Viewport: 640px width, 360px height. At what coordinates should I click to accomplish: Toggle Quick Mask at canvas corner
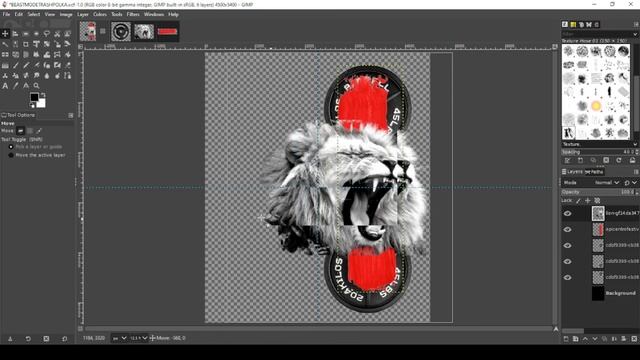[x=80, y=328]
